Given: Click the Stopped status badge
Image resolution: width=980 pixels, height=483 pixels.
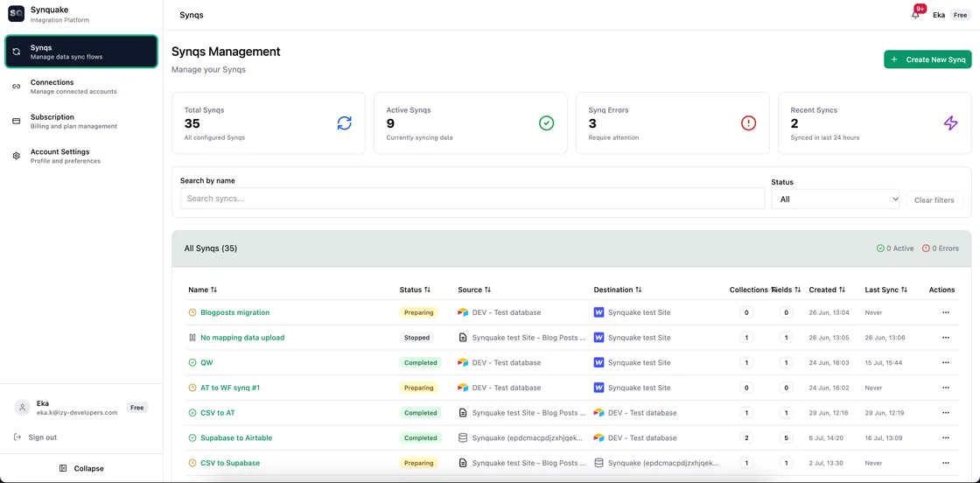Looking at the screenshot, I should [416, 338].
